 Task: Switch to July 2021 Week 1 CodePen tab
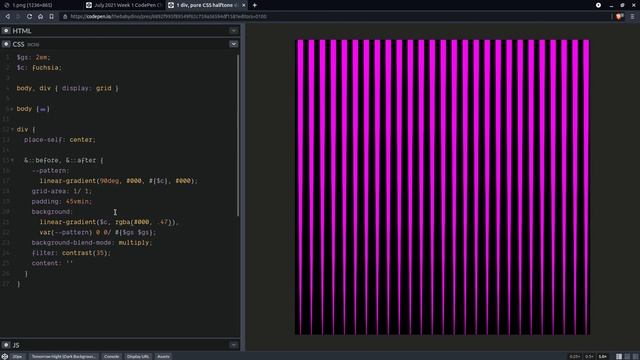123,5
